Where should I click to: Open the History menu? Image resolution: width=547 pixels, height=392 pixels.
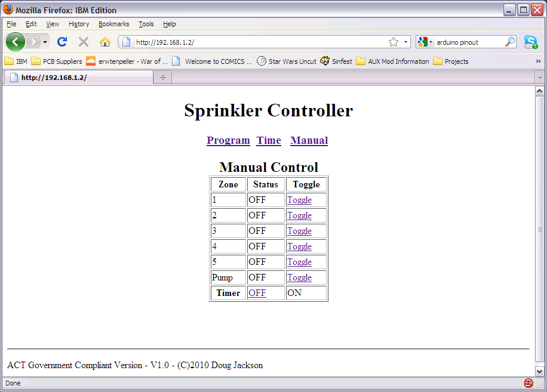coord(79,24)
